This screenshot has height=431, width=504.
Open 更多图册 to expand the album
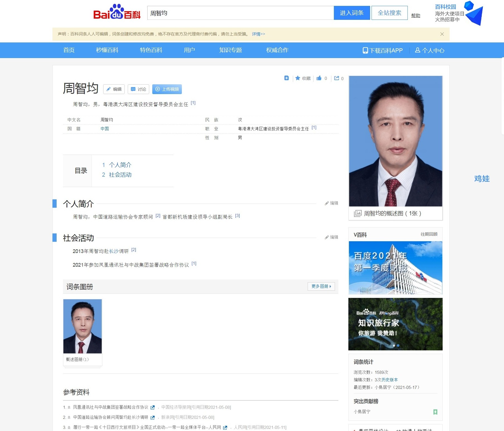321,286
